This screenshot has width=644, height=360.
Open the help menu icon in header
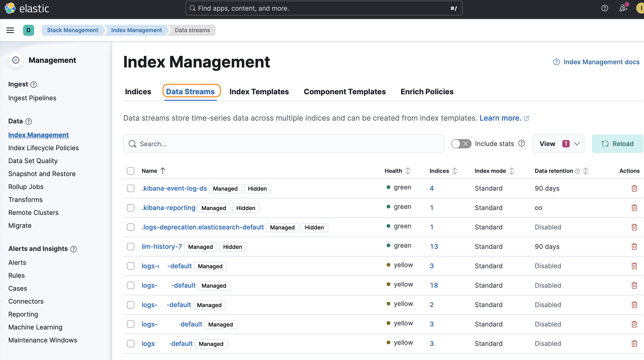tap(605, 8)
